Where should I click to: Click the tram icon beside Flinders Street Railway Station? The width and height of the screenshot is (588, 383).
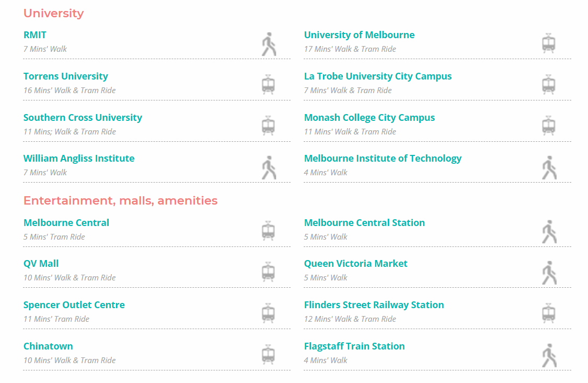(549, 313)
